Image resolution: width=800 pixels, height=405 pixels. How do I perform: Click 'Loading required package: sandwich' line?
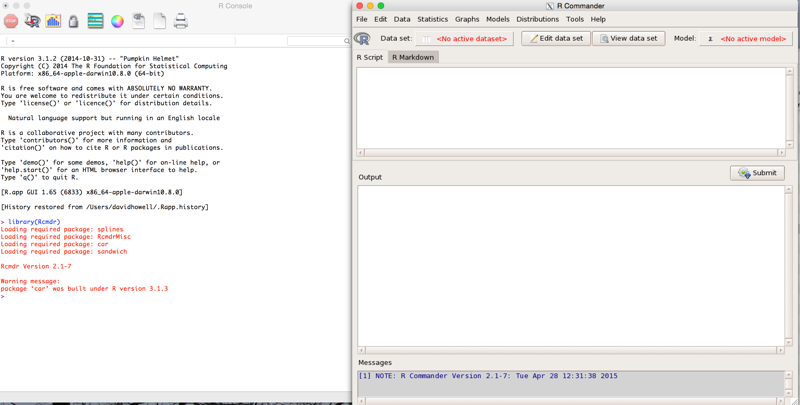tap(64, 251)
